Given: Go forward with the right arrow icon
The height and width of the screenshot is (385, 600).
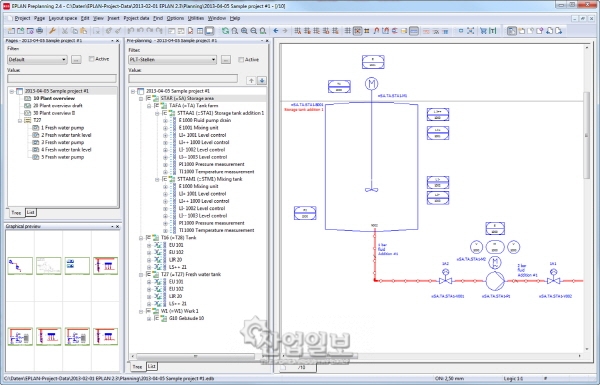Looking at the screenshot, I should pyautogui.click(x=285, y=31).
